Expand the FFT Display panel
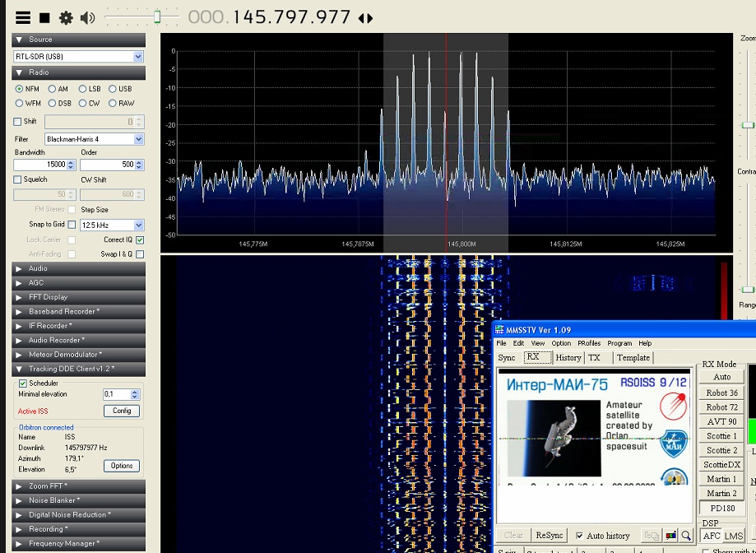The image size is (756, 553). click(x=79, y=297)
